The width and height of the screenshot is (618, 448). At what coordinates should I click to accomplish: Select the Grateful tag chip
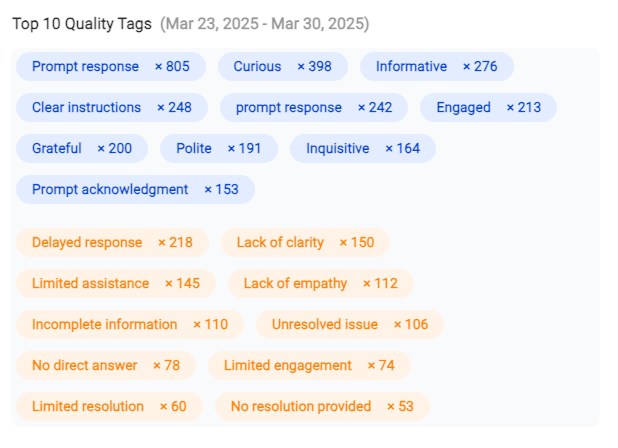click(x=82, y=149)
